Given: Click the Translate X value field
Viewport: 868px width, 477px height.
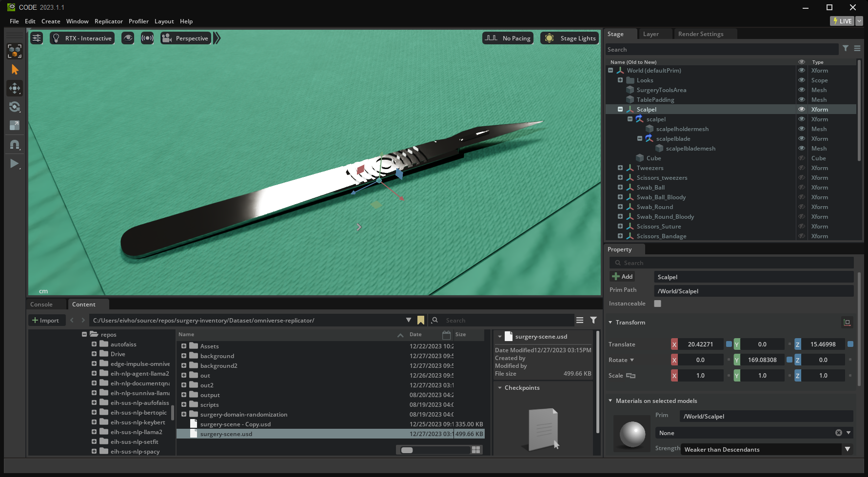Looking at the screenshot, I should point(700,344).
